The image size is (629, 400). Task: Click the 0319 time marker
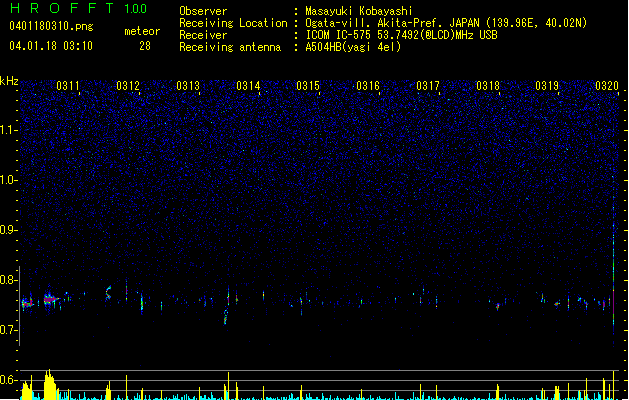(547, 86)
